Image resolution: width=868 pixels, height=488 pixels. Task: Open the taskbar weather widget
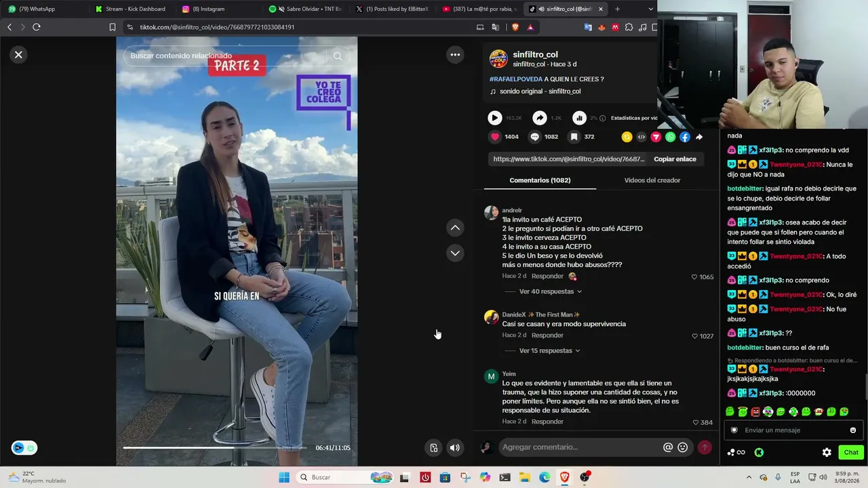pyautogui.click(x=37, y=477)
